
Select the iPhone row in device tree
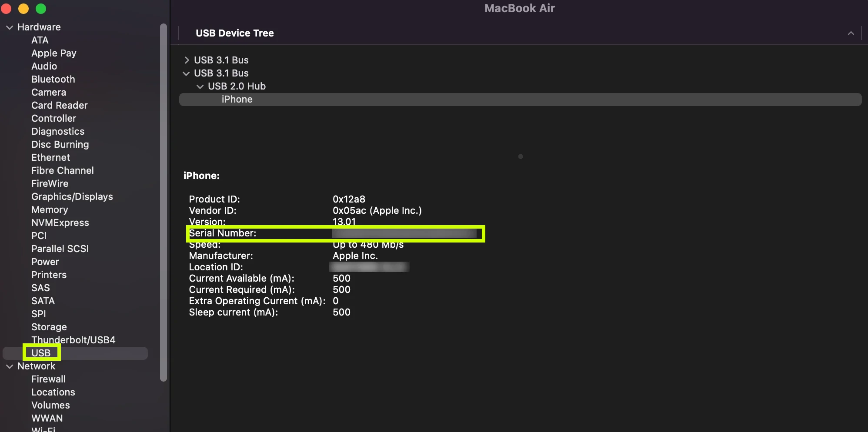(x=520, y=99)
